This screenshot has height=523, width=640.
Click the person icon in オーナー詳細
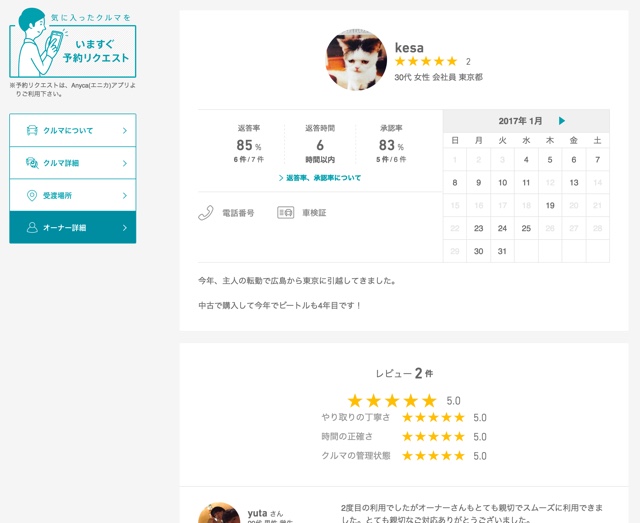pyautogui.click(x=32, y=227)
